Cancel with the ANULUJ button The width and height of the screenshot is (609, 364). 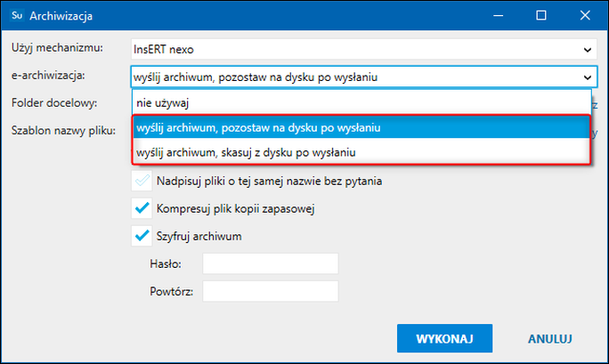[x=549, y=339]
